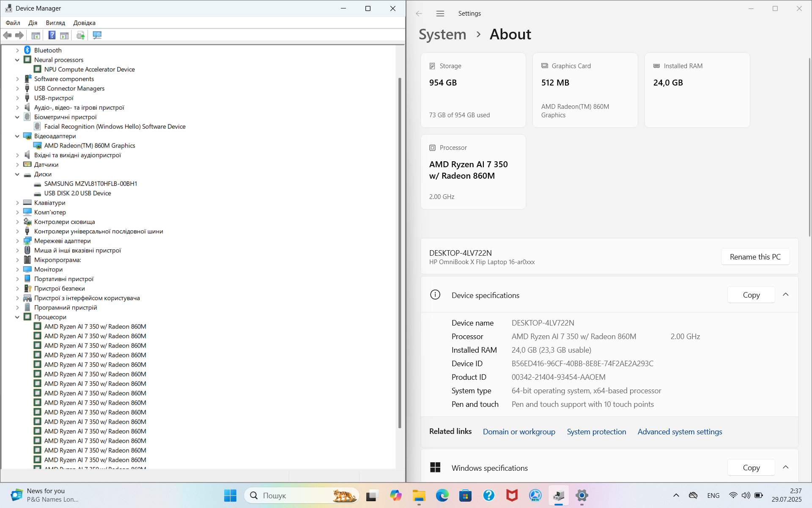
Task: Open the Довідка menu
Action: tap(84, 23)
